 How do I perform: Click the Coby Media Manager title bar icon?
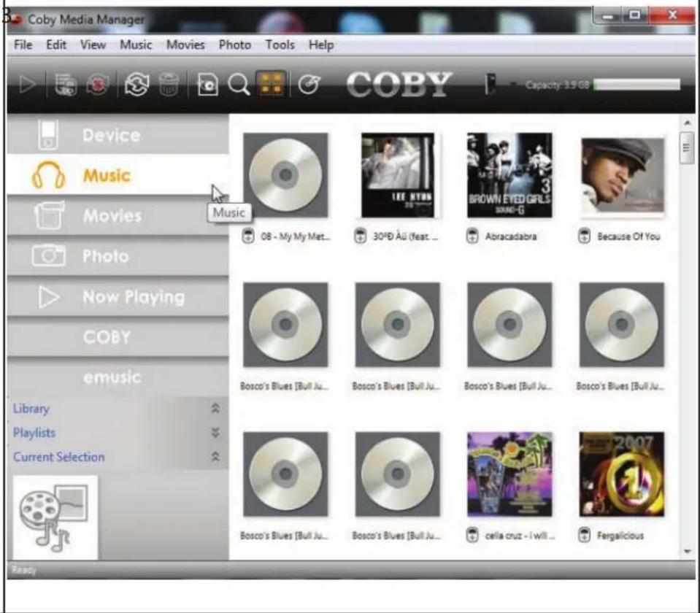[15, 19]
